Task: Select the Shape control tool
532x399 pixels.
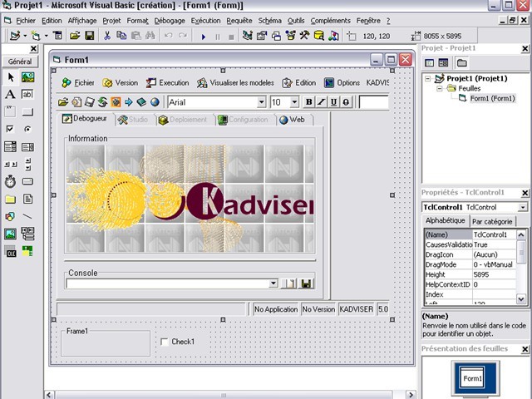Action: click(x=11, y=216)
